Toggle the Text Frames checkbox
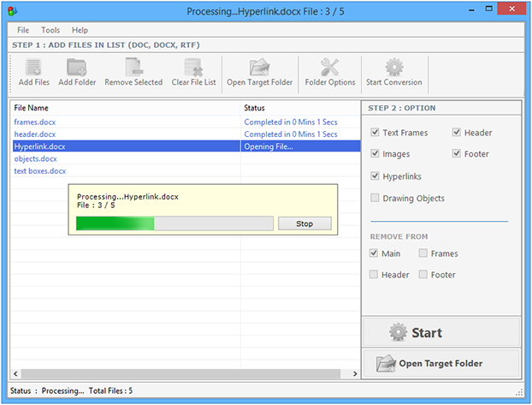Viewport: 532px width, 405px height. (375, 132)
